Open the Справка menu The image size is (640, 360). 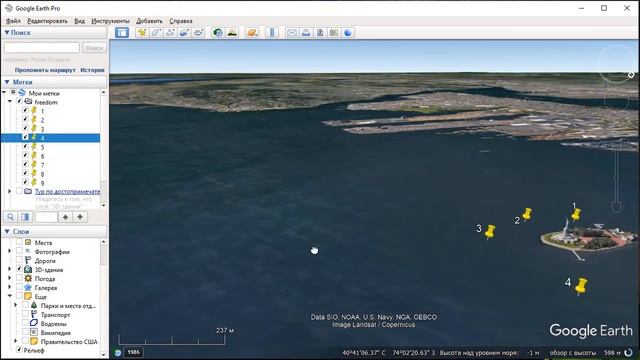point(181,21)
